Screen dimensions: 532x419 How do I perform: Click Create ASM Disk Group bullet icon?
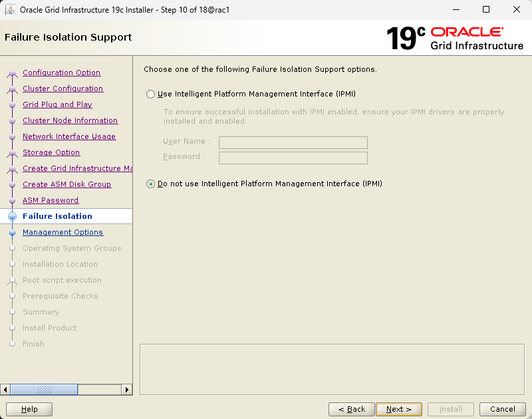click(x=12, y=185)
